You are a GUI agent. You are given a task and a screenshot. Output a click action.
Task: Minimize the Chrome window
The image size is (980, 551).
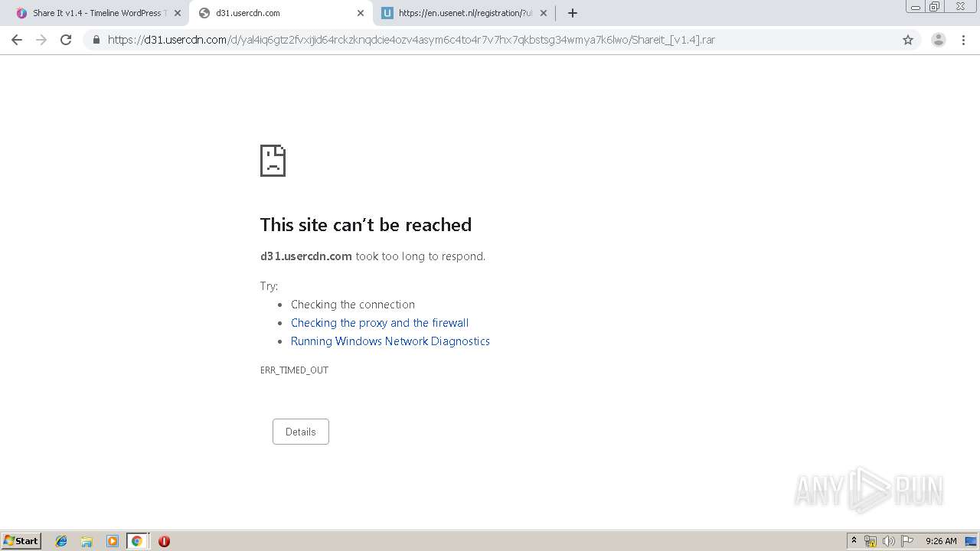click(x=916, y=7)
